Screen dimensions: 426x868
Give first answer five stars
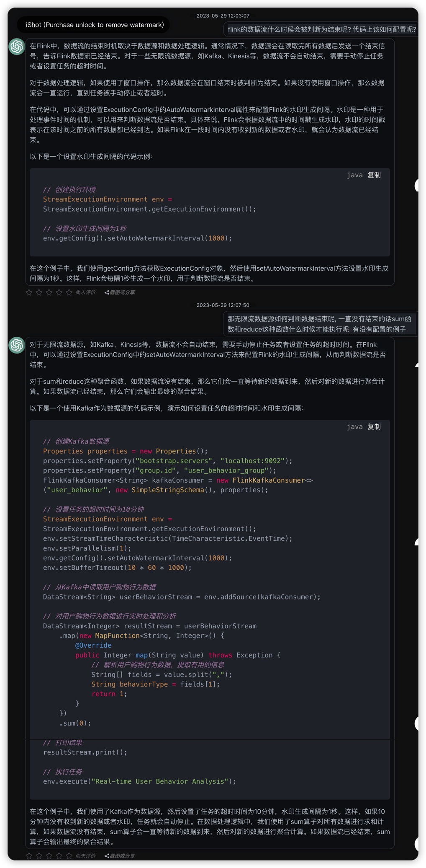point(69,292)
